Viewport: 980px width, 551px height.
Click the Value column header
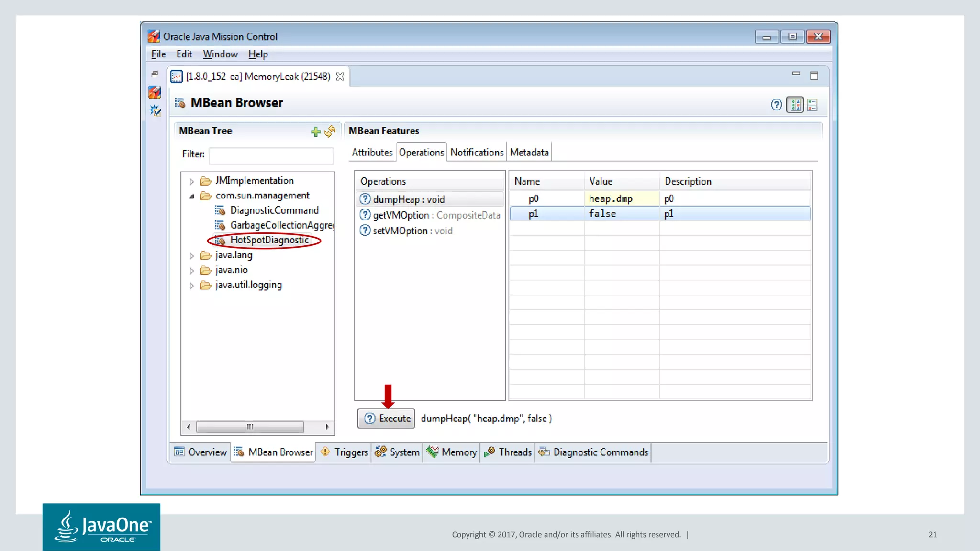tap(622, 181)
